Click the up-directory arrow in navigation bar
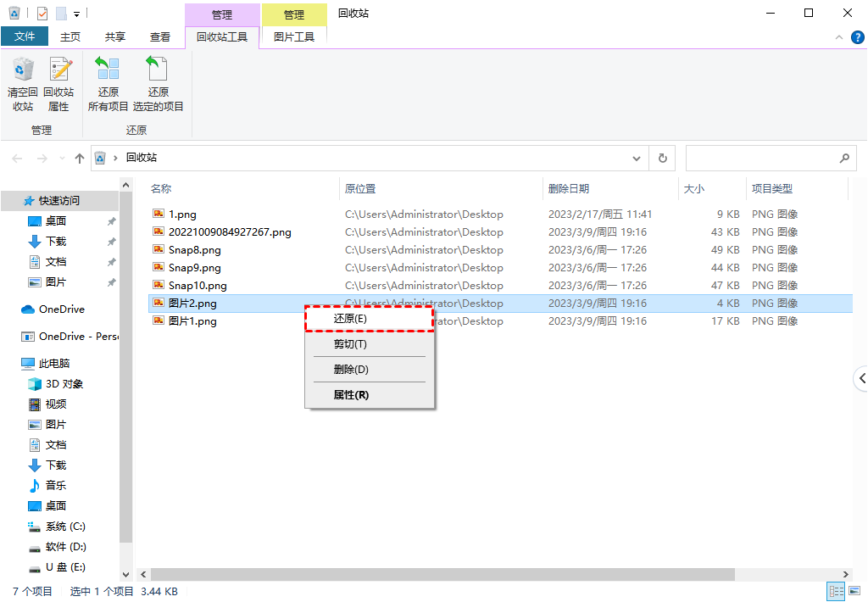 [80, 158]
